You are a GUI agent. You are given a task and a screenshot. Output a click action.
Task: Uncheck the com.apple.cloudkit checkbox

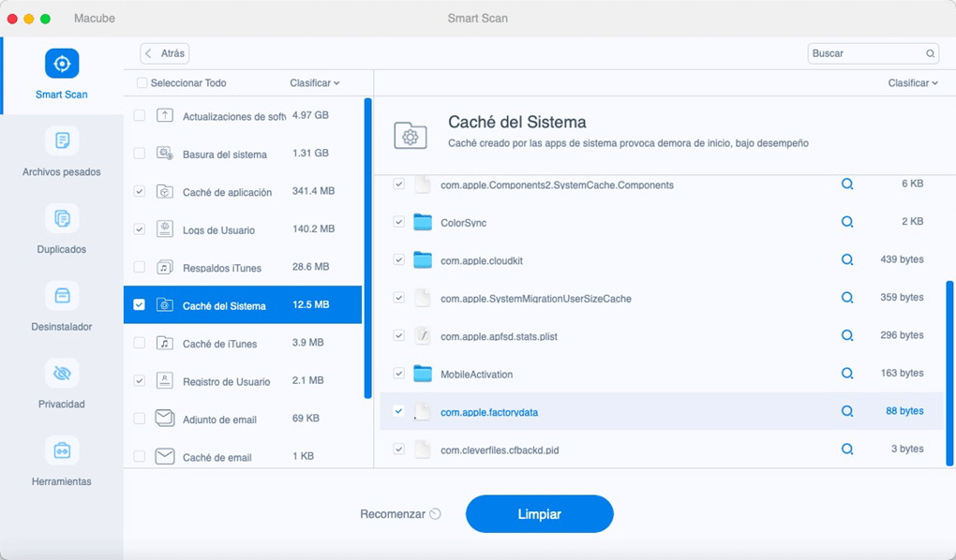398,259
